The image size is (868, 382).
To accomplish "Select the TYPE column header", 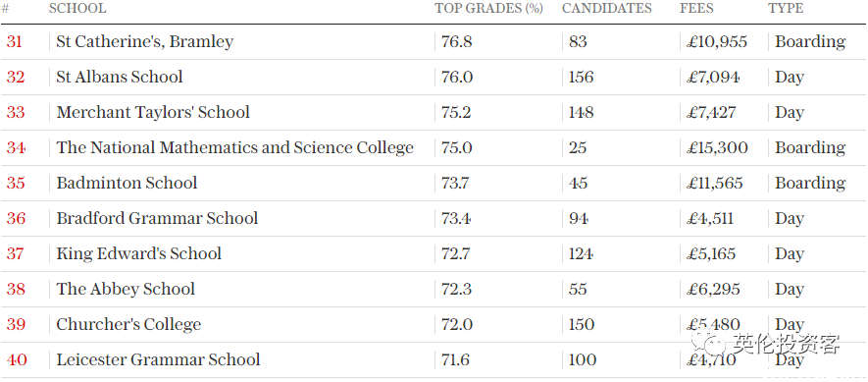I will 786,8.
